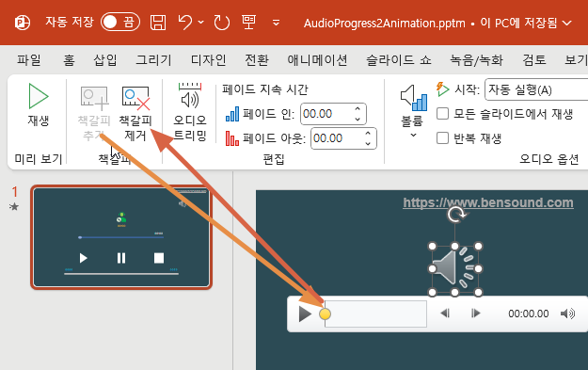Click the 재생 (Play) preview button in ribbon

(39, 105)
